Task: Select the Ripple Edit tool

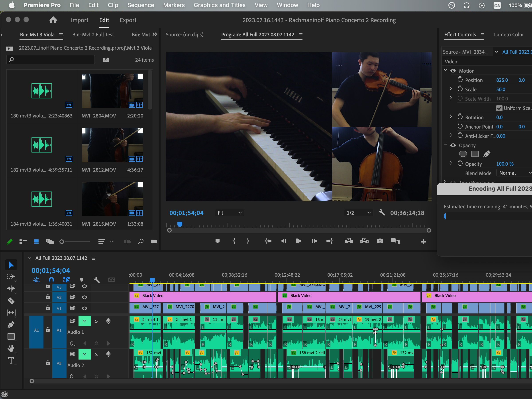Action: coord(11,288)
